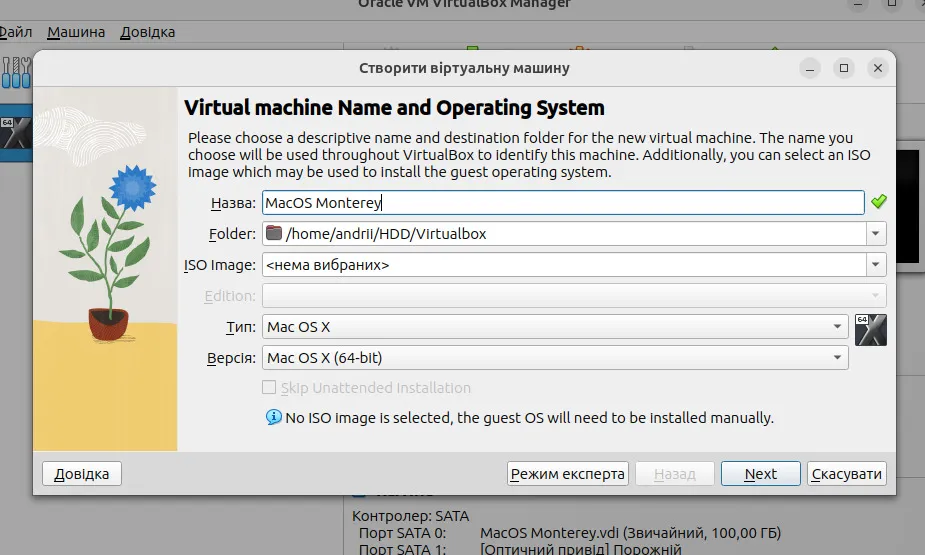Image resolution: width=925 pixels, height=555 pixels.
Task: Open the Машина menu
Action: coord(76,32)
